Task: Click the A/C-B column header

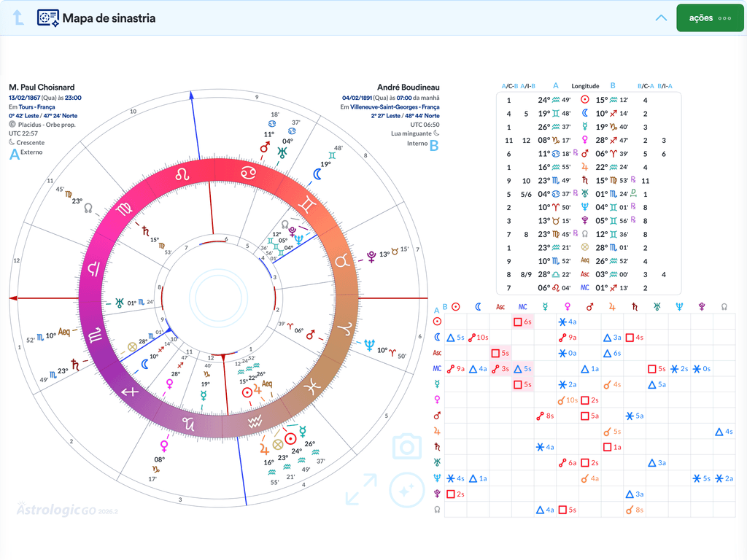Action: click(509, 86)
